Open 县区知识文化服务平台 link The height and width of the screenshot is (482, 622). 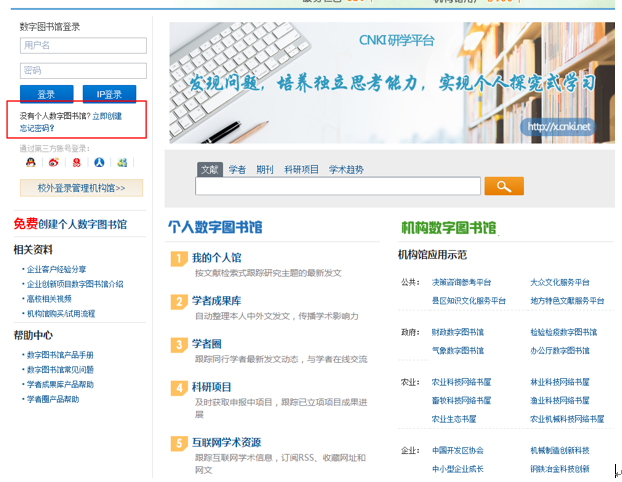coord(468,301)
